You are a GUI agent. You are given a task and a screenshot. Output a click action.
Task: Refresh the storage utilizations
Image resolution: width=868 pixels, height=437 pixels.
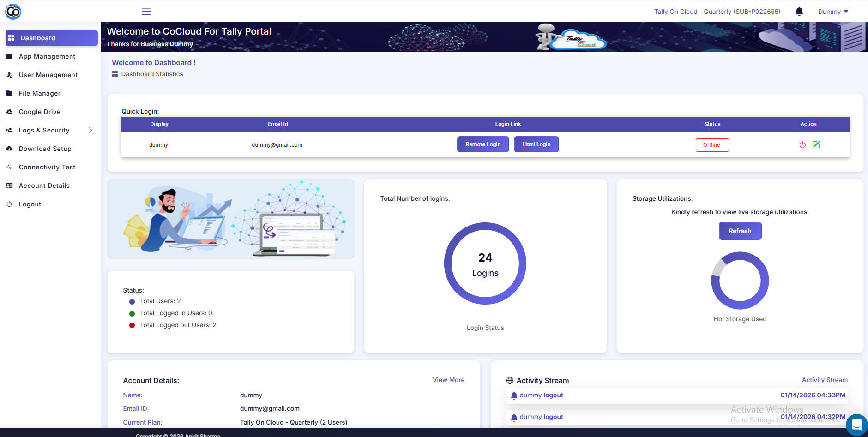point(740,231)
